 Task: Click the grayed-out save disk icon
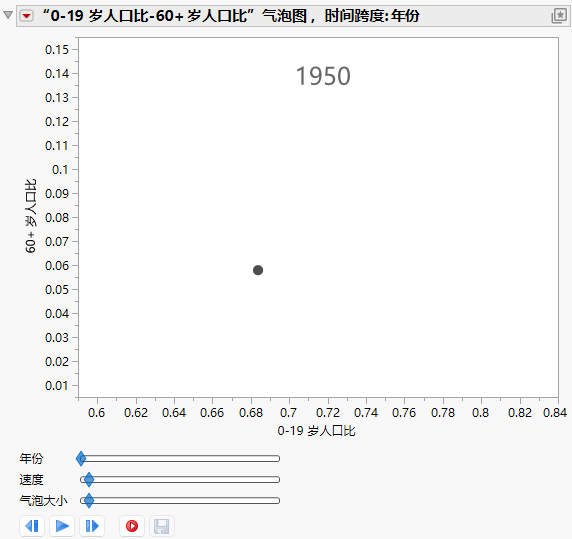point(162,526)
